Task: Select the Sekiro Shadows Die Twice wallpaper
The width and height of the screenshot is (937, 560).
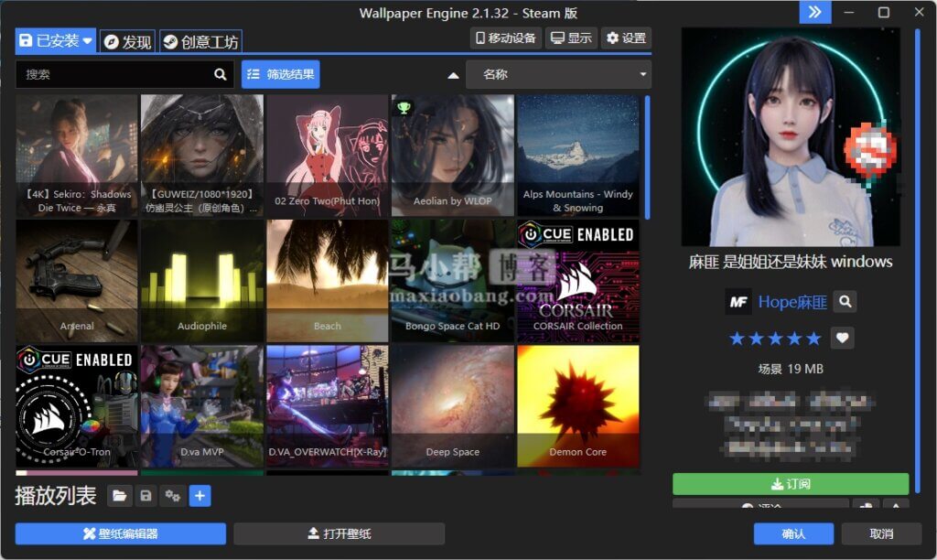Action: [77, 156]
